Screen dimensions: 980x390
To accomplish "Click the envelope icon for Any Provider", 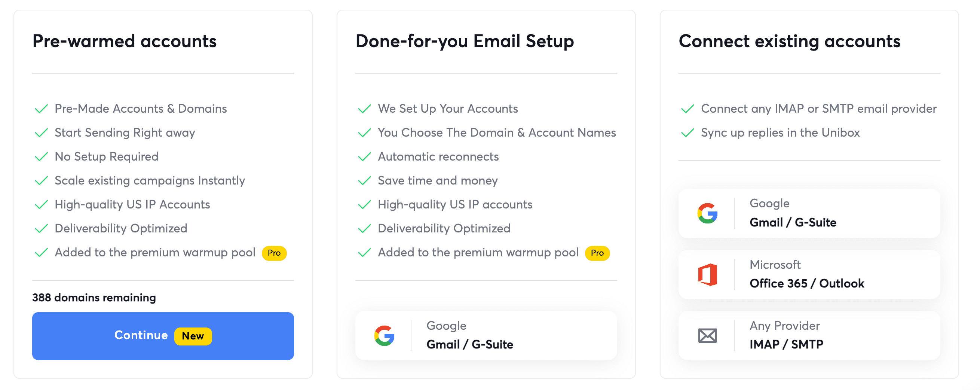I will coord(707,336).
